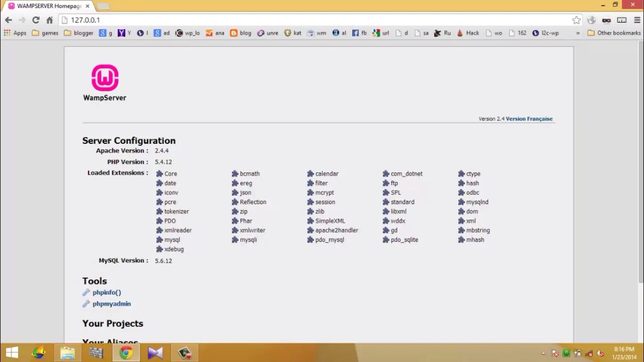Image resolution: width=644 pixels, height=362 pixels.
Task: Open the kat bookmark
Action: (293, 33)
